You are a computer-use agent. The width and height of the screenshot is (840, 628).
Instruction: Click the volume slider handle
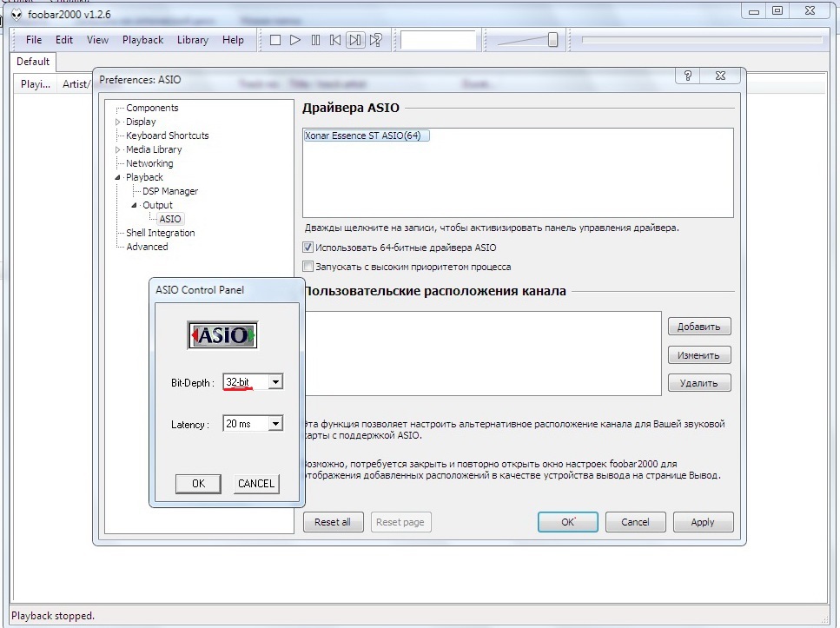[x=552, y=39]
